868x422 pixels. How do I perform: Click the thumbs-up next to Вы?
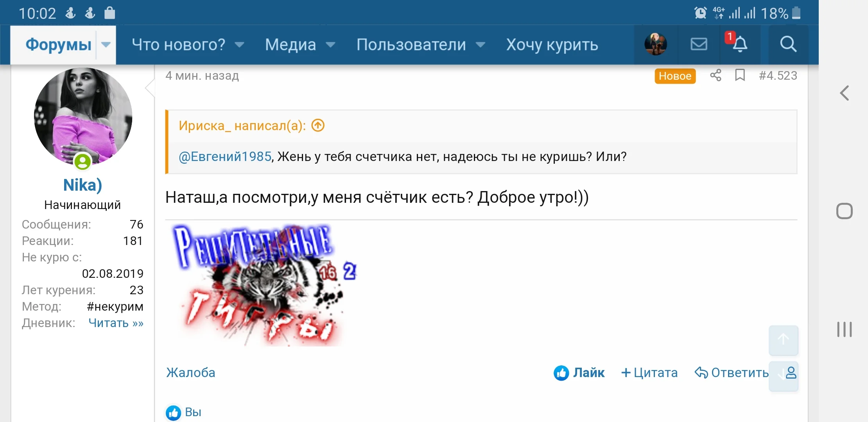174,411
